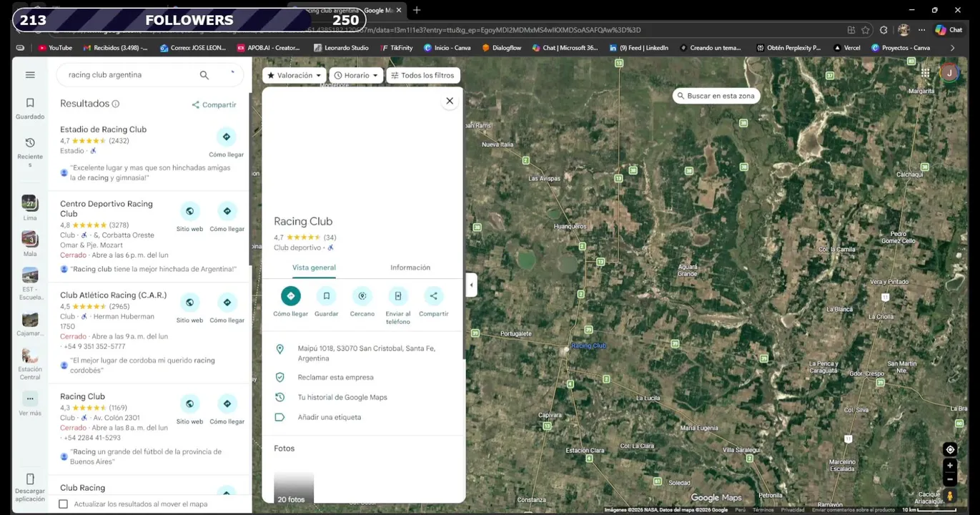The height and width of the screenshot is (515, 980).
Task: Open the Lima recent place shortcut
Action: point(30,207)
